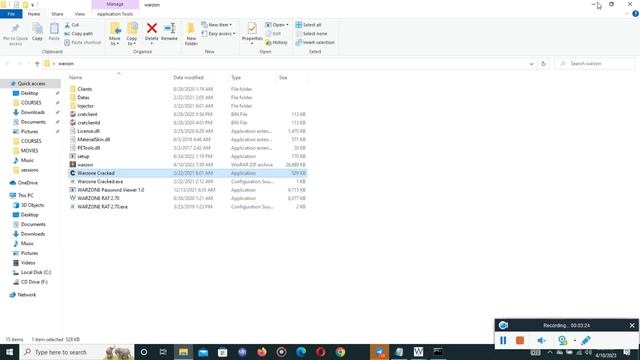This screenshot has height=360, width=640.
Task: Open the Quick Access Toolbar customize arrow
Action: point(32,5)
